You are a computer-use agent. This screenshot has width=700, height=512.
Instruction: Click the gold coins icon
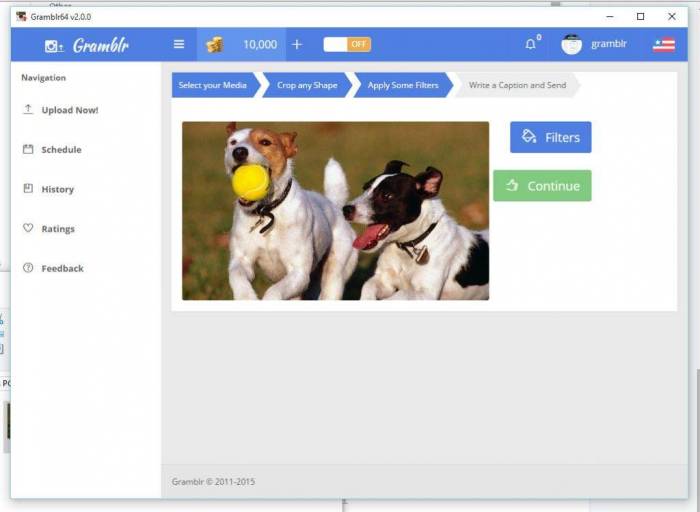click(214, 44)
